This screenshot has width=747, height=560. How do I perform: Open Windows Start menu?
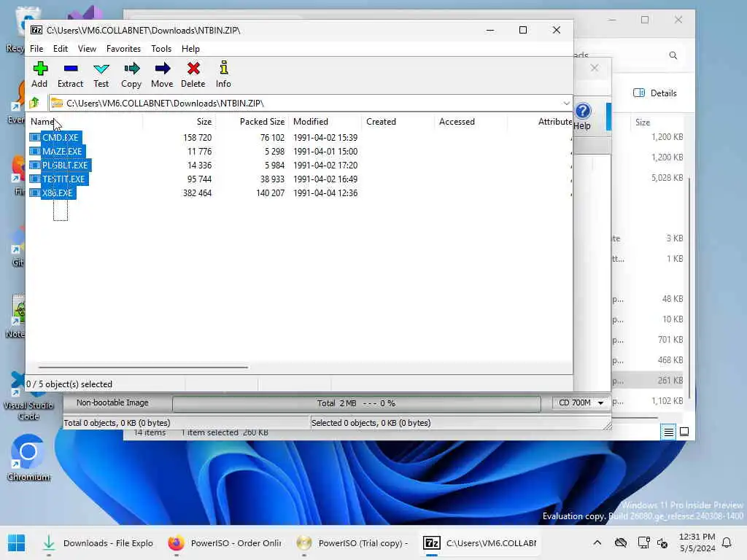tap(16, 542)
